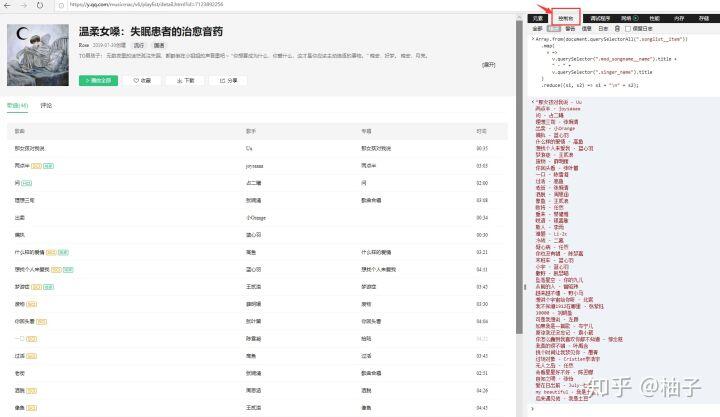Toggle 信息 info console filter
The width and height of the screenshot is (720, 417).
587,28
